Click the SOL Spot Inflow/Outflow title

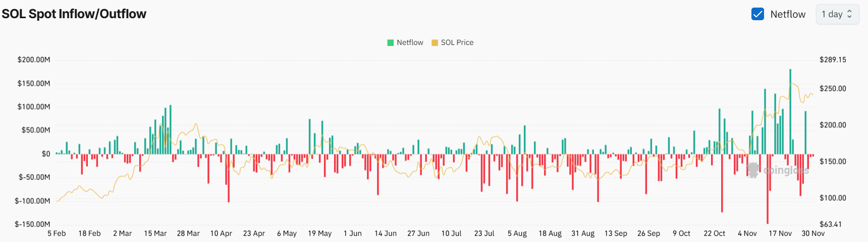(x=74, y=14)
